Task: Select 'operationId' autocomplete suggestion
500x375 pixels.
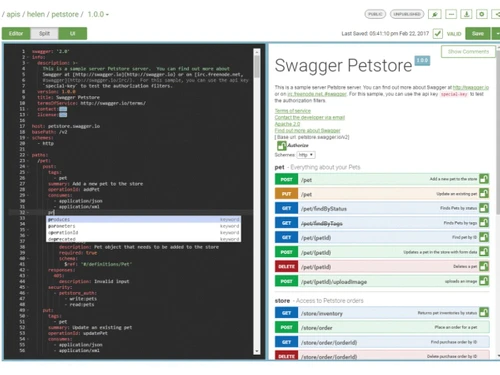Action: [x=144, y=233]
